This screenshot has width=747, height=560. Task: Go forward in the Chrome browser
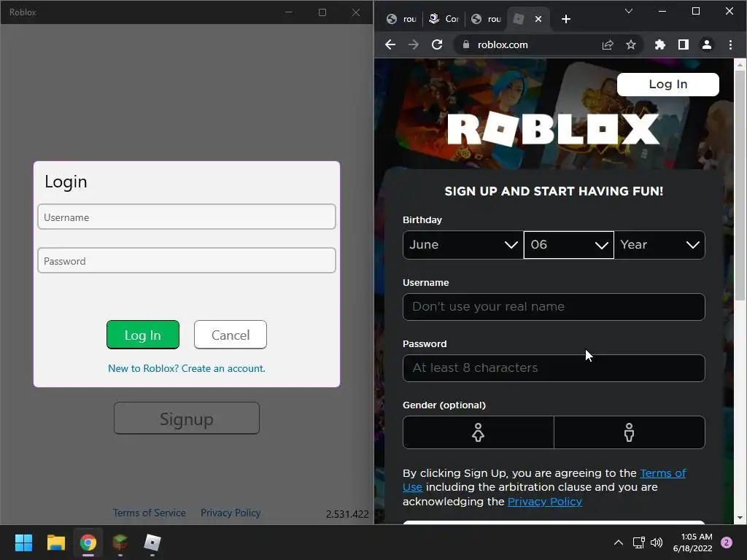(414, 44)
